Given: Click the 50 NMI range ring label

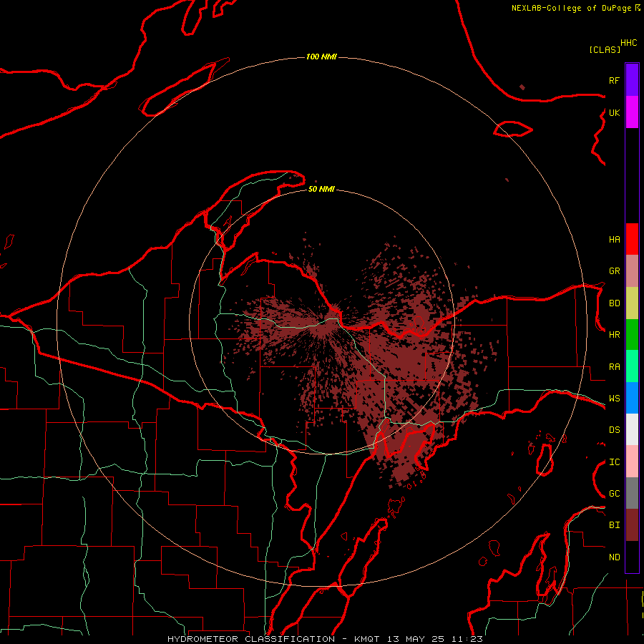Looking at the screenshot, I should pos(321,189).
